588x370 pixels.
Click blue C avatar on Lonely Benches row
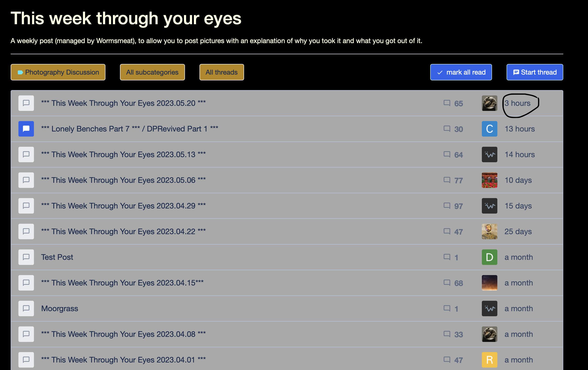pyautogui.click(x=489, y=129)
